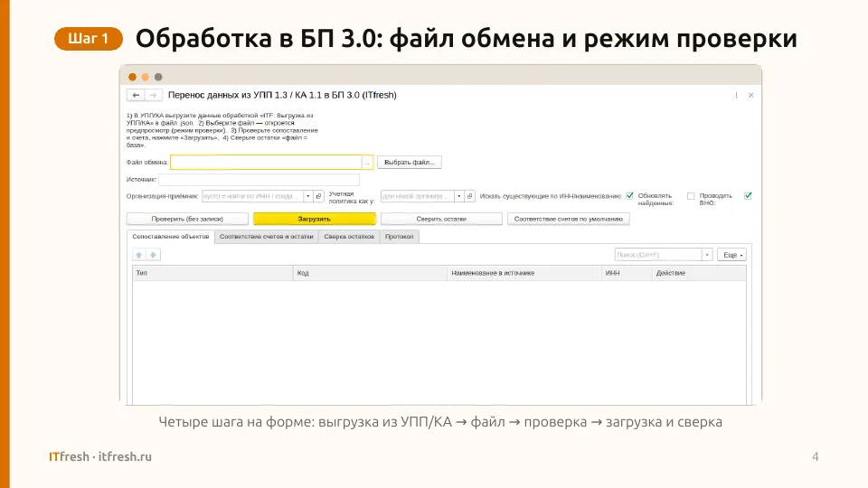Clear the search field with the X
This screenshot has width=868, height=488.
(x=707, y=255)
